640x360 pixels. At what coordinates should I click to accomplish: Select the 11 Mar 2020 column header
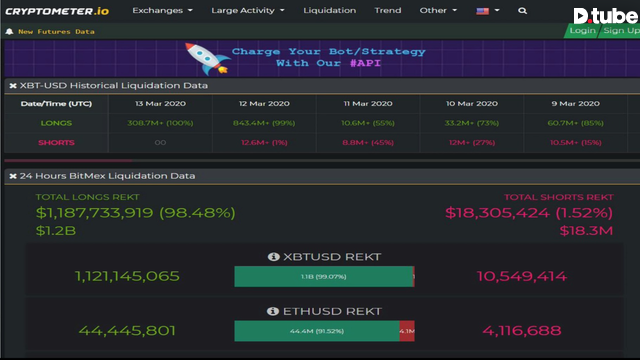pos(368,104)
